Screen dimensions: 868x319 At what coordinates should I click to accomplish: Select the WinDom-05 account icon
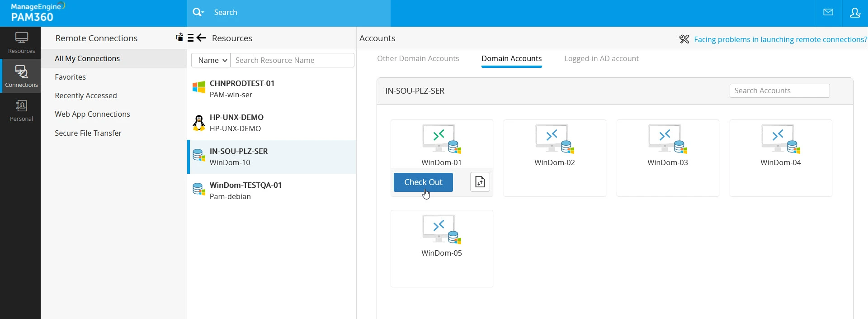pyautogui.click(x=441, y=229)
